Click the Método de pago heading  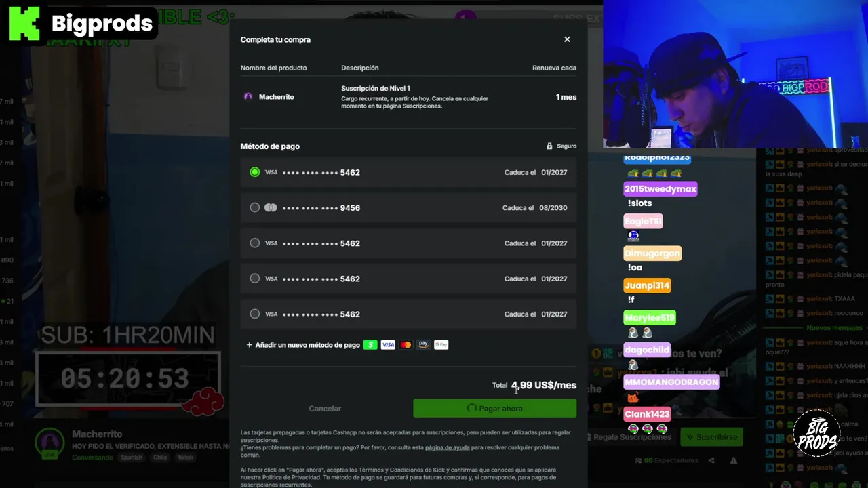[270, 146]
